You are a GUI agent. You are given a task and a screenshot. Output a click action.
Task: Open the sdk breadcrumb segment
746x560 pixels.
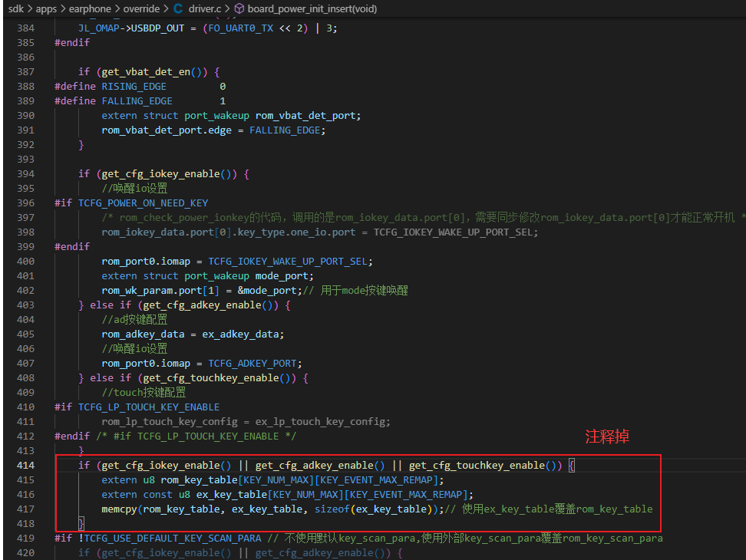[x=15, y=8]
